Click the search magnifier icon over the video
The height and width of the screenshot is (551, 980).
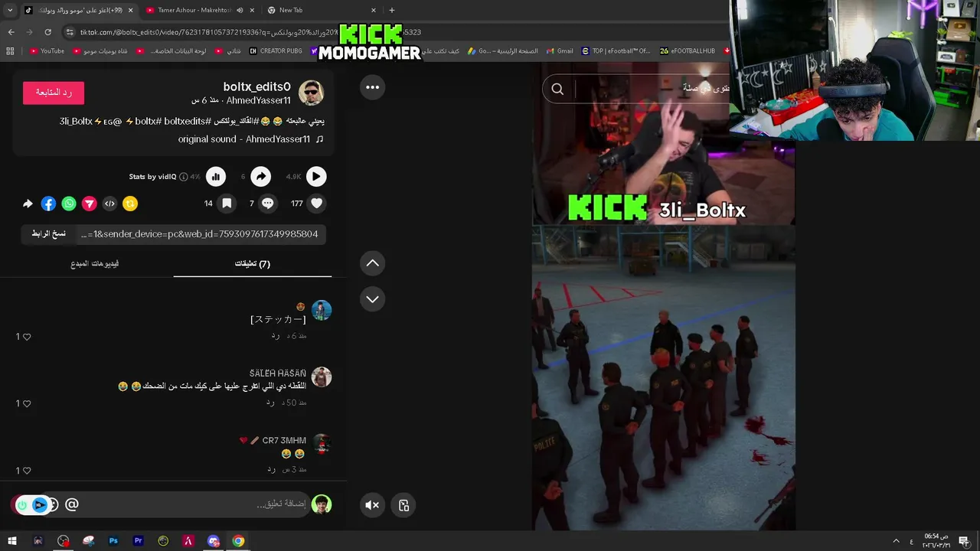[x=557, y=90]
